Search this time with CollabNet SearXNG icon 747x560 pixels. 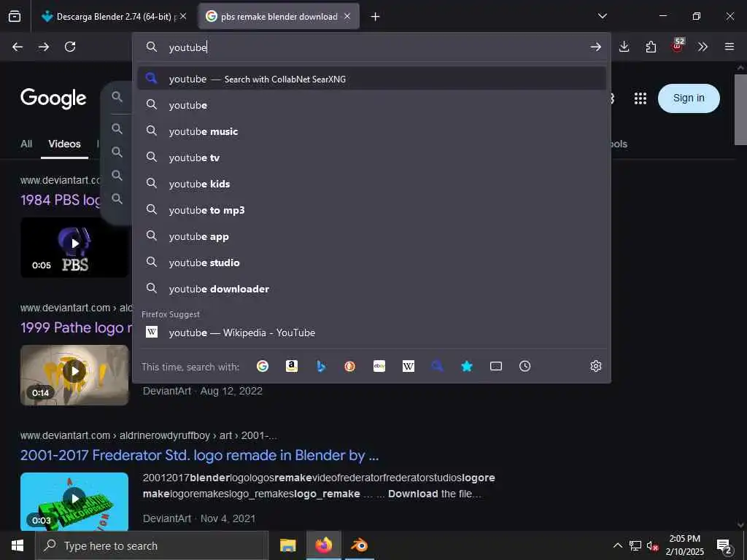click(x=438, y=366)
